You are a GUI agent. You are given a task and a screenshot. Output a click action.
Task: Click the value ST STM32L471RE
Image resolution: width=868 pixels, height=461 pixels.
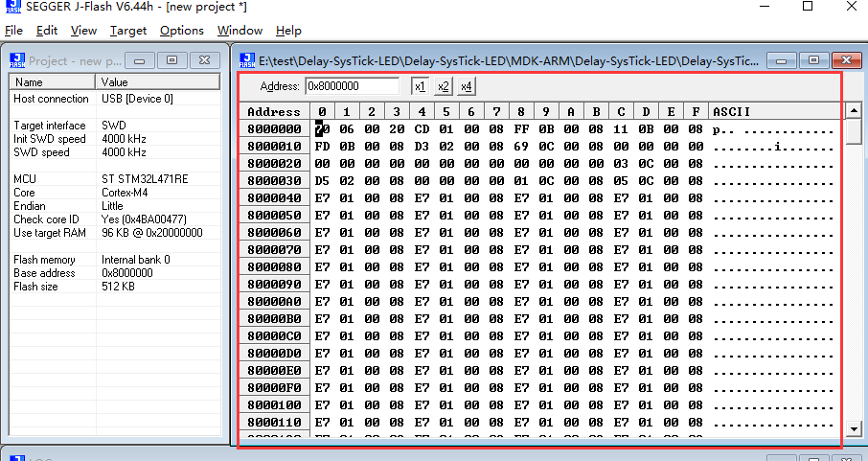click(x=145, y=179)
